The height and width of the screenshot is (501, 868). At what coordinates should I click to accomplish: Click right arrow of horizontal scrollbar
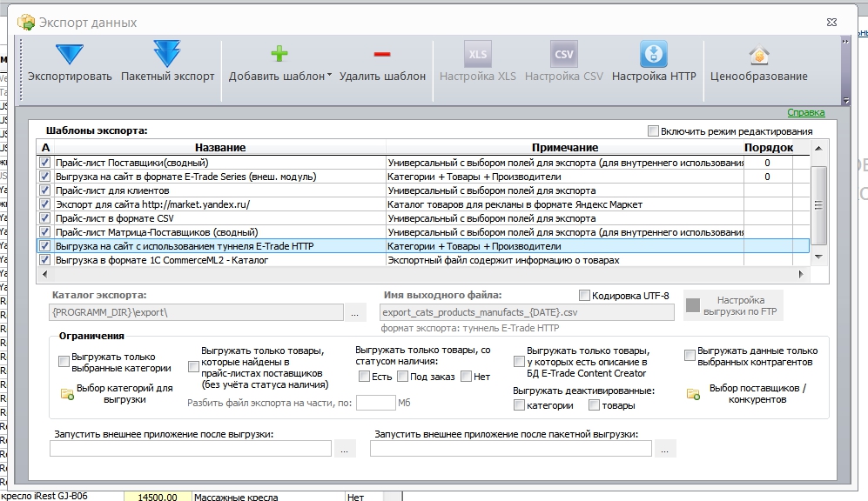coord(800,274)
